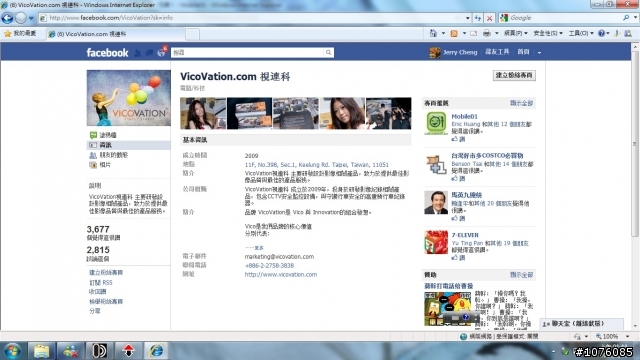Click the 7-ELEVEN page thumbnail
This screenshot has height=360, width=640.
[436, 242]
